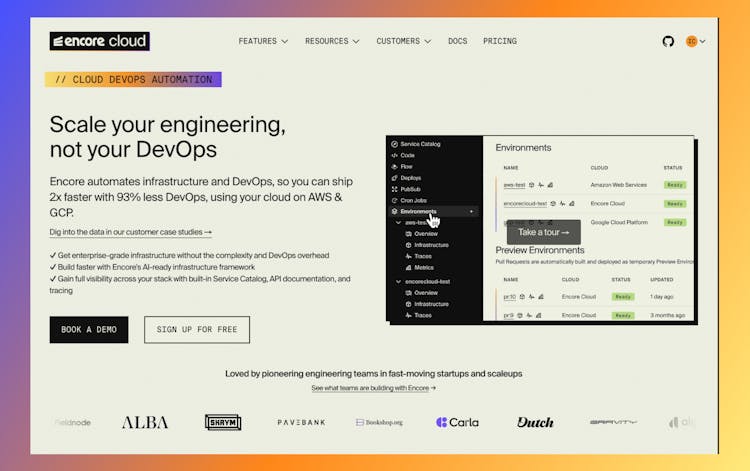Collapse the aws-test tree node in sidebar
Image resolution: width=750 pixels, height=471 pixels.
click(398, 222)
